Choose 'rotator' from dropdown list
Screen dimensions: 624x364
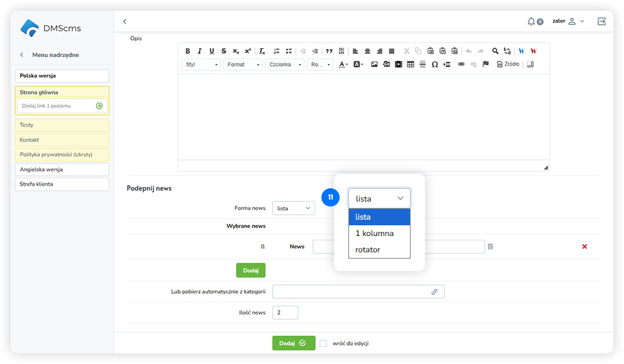click(368, 250)
